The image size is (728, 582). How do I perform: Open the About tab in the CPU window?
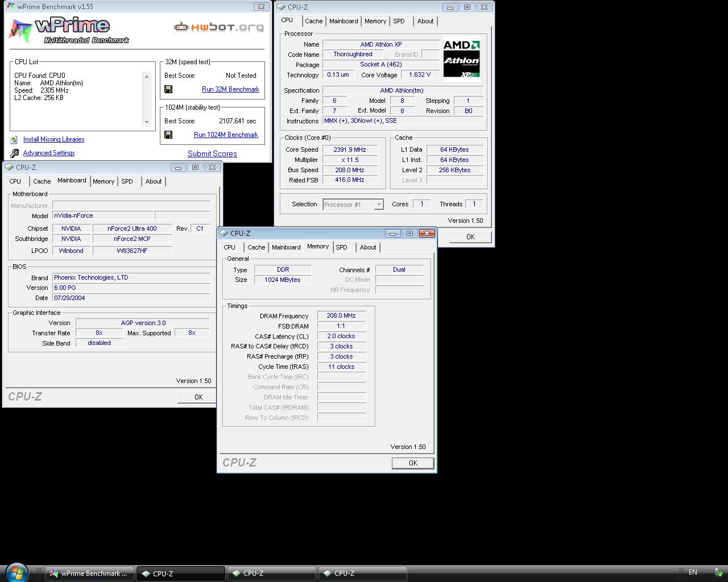click(425, 21)
